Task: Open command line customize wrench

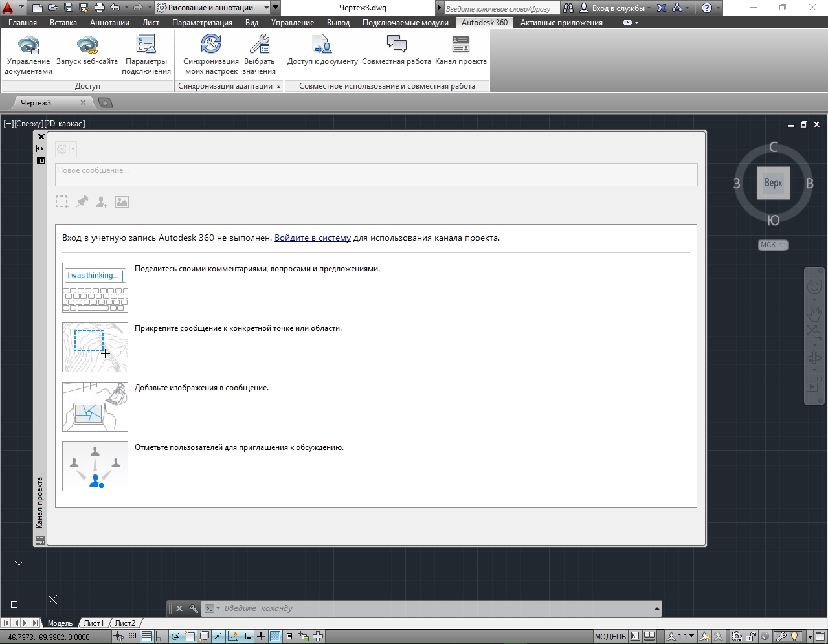Action: pyautogui.click(x=194, y=608)
